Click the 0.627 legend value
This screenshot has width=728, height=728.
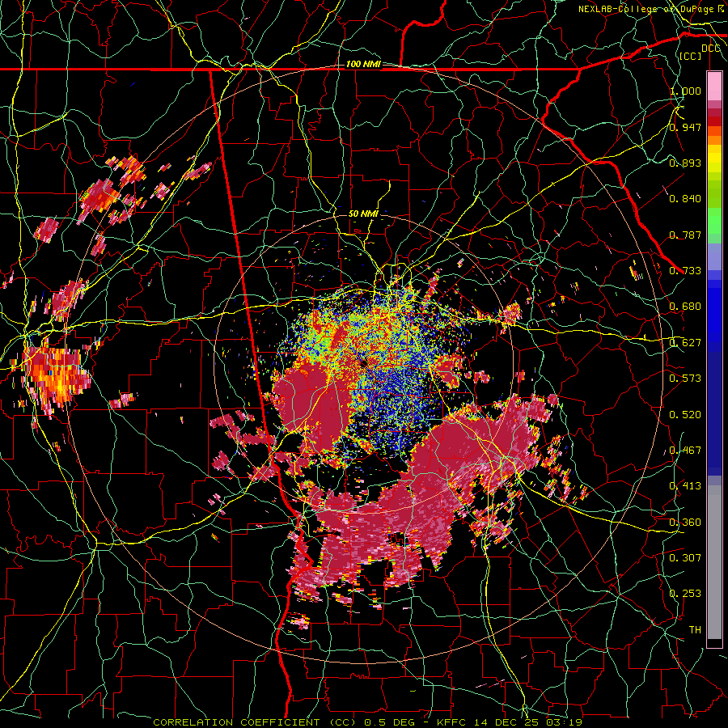tap(685, 343)
